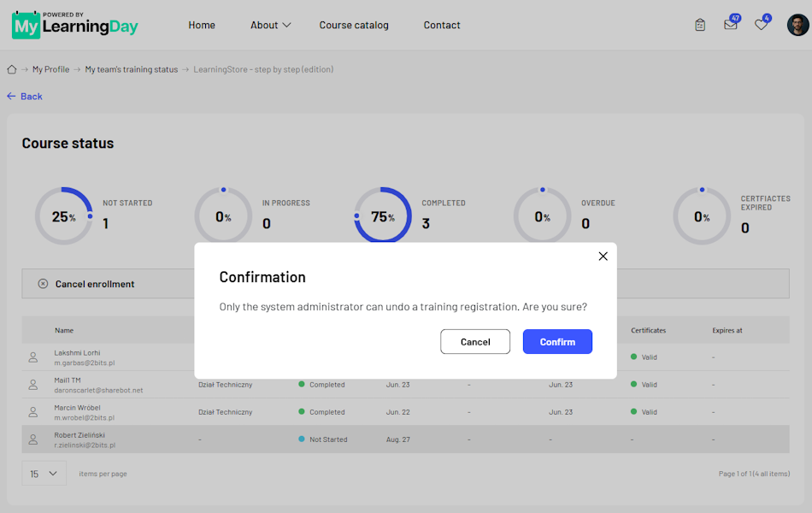Close the Confirmation dialog with X
812x513 pixels.
tap(603, 256)
